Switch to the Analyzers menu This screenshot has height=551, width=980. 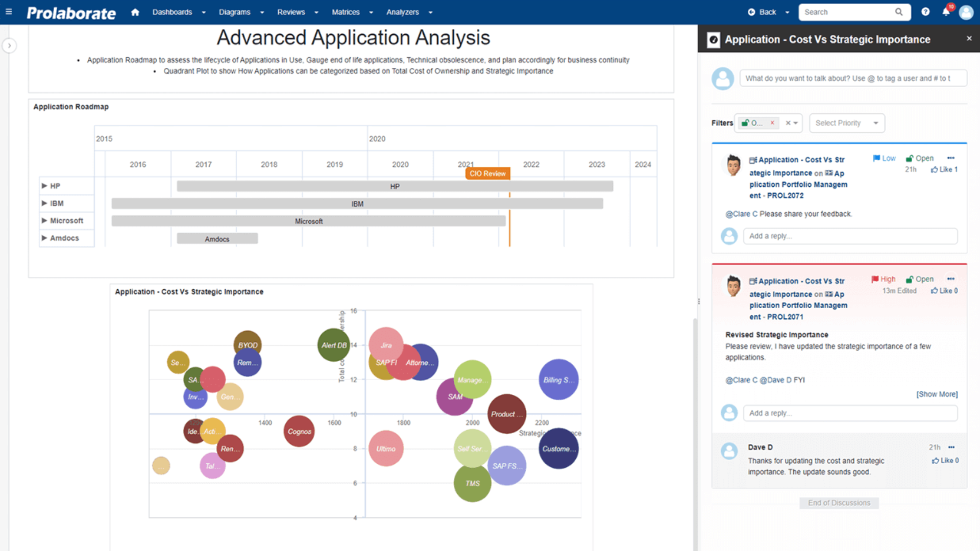(x=403, y=12)
